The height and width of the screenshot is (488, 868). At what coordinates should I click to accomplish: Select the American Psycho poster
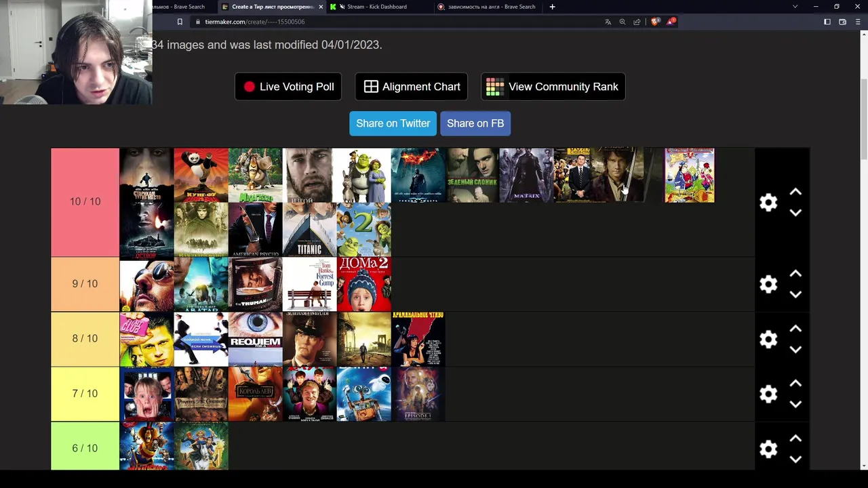pyautogui.click(x=256, y=230)
